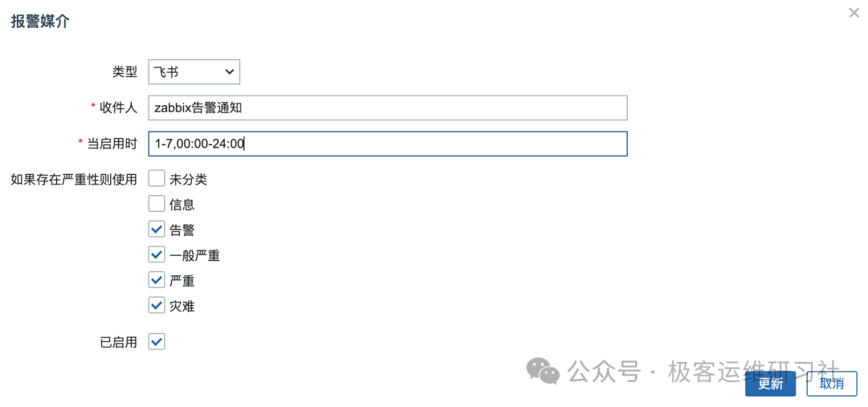Select the 收件人 field label
Screen dimensions: 868x407
118,108
